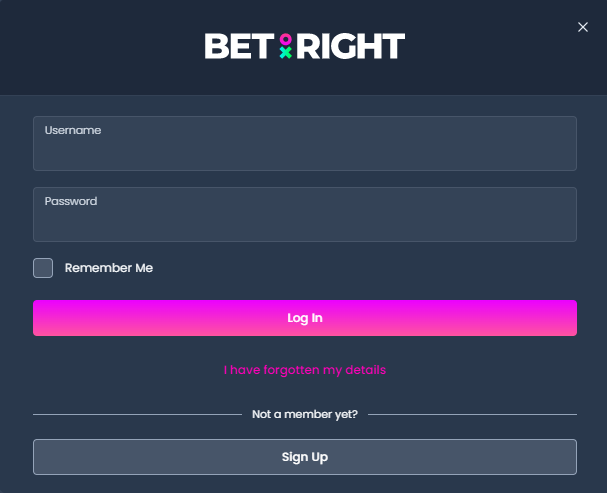Open the forgotten details link
This screenshot has width=607, height=493.
(305, 370)
